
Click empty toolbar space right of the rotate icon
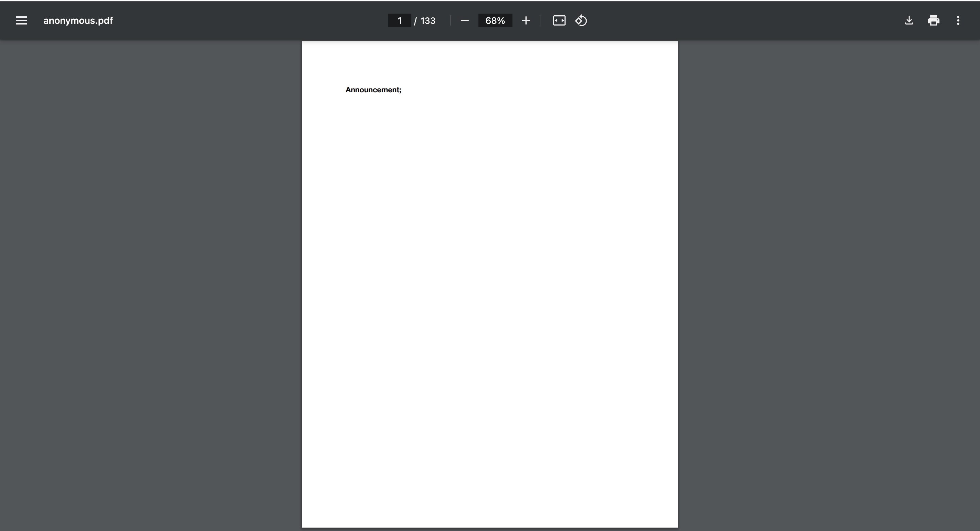[x=723, y=20]
